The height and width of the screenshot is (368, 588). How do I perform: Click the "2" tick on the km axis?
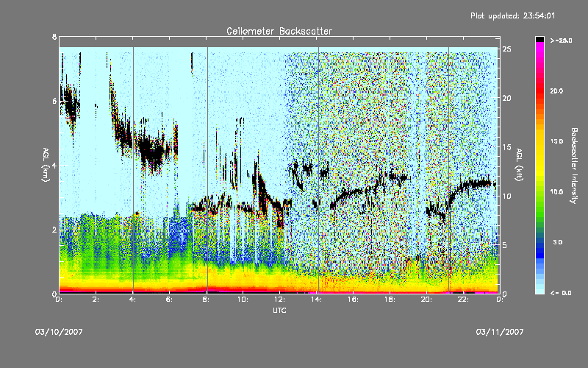[x=54, y=230]
